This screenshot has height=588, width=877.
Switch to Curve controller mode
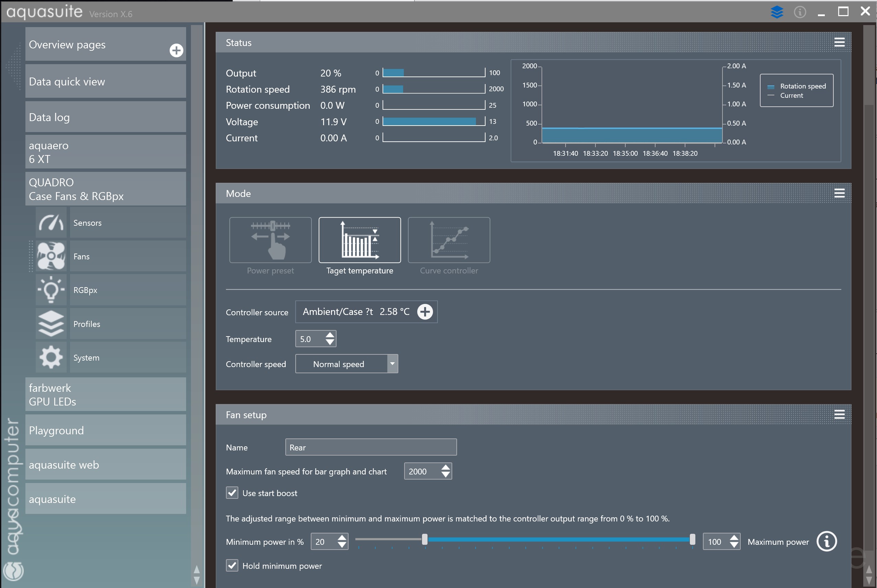pos(448,240)
